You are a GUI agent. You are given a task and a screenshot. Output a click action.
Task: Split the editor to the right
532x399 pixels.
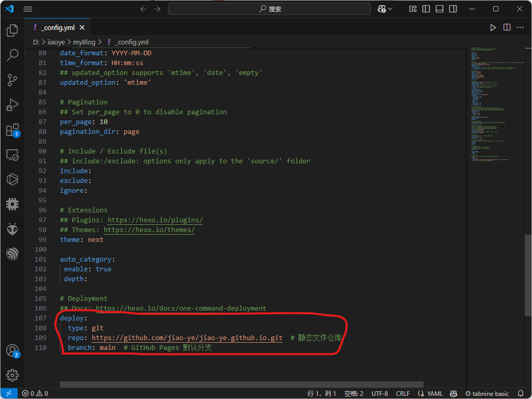click(507, 27)
